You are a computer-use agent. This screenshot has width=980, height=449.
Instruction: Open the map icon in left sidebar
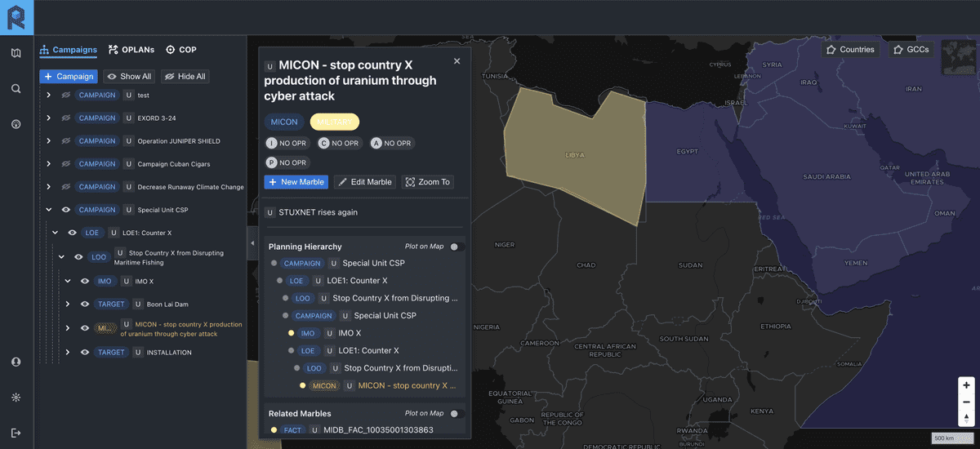tap(16, 53)
